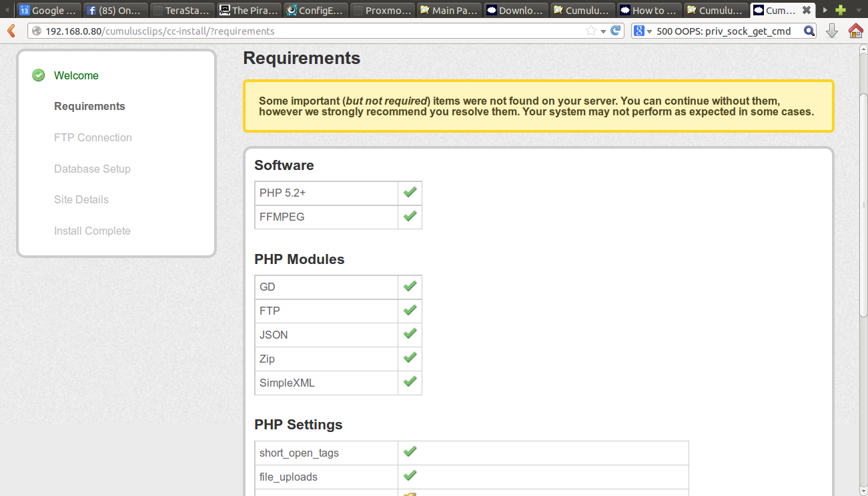Viewport: 868px width, 496px height.
Task: Click the Requirements page heading
Action: click(302, 58)
